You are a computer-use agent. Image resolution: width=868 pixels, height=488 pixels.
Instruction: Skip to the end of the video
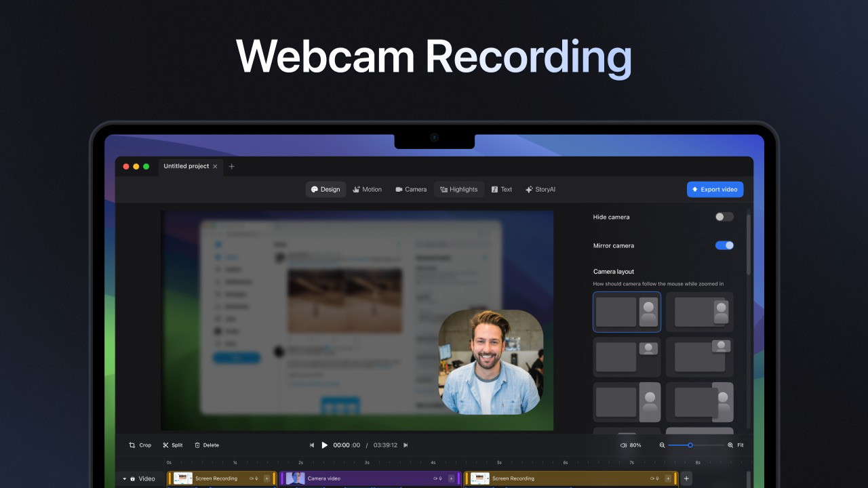point(406,445)
